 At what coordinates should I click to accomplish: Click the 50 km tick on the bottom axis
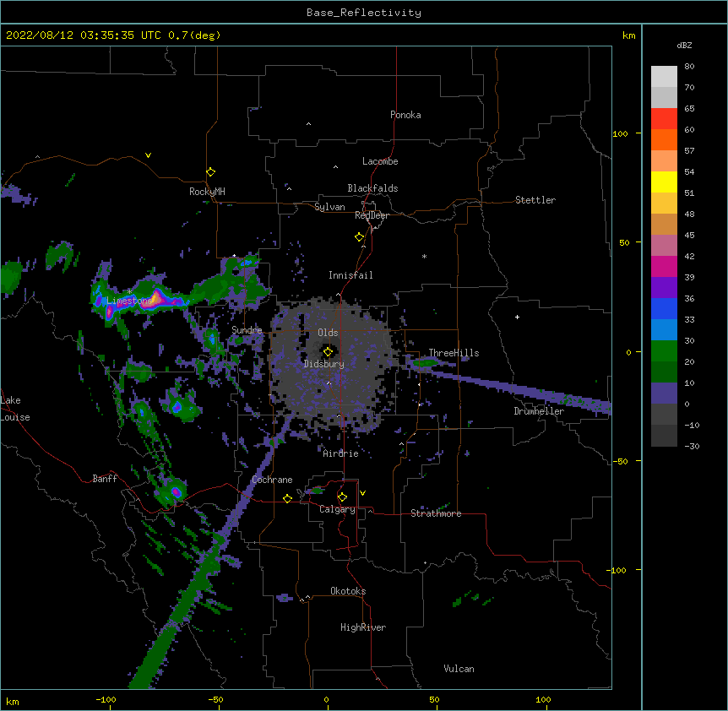pyautogui.click(x=435, y=700)
